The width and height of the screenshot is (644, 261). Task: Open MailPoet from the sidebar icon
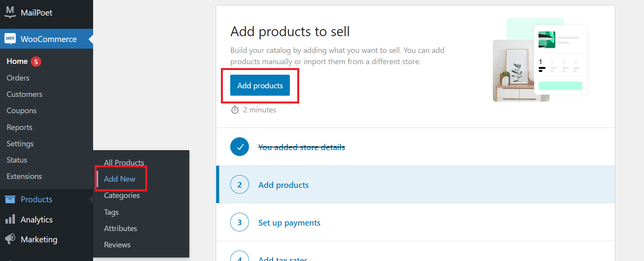10,12
